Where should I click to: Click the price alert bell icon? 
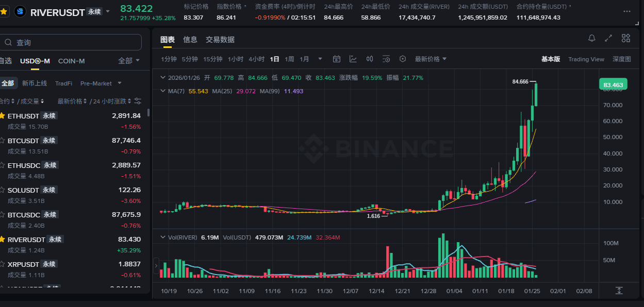pyautogui.click(x=592, y=38)
